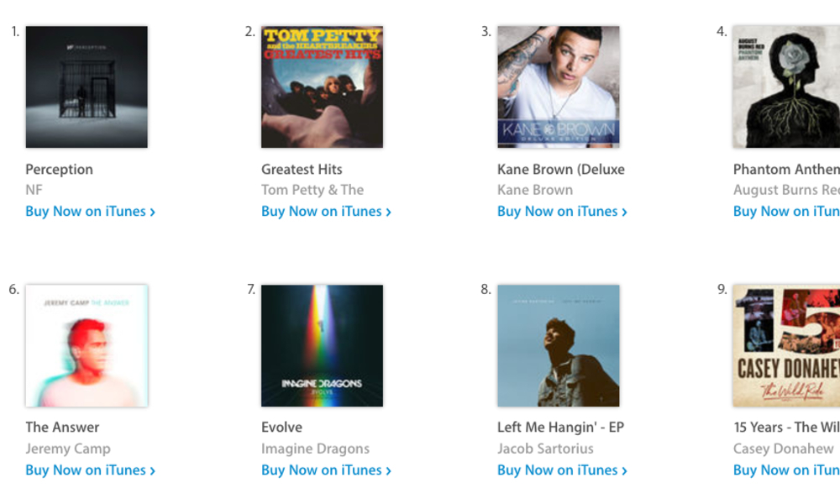The height and width of the screenshot is (504, 840).
Task: Open Imagine Dragons Evolve album artwork
Action: tap(322, 345)
